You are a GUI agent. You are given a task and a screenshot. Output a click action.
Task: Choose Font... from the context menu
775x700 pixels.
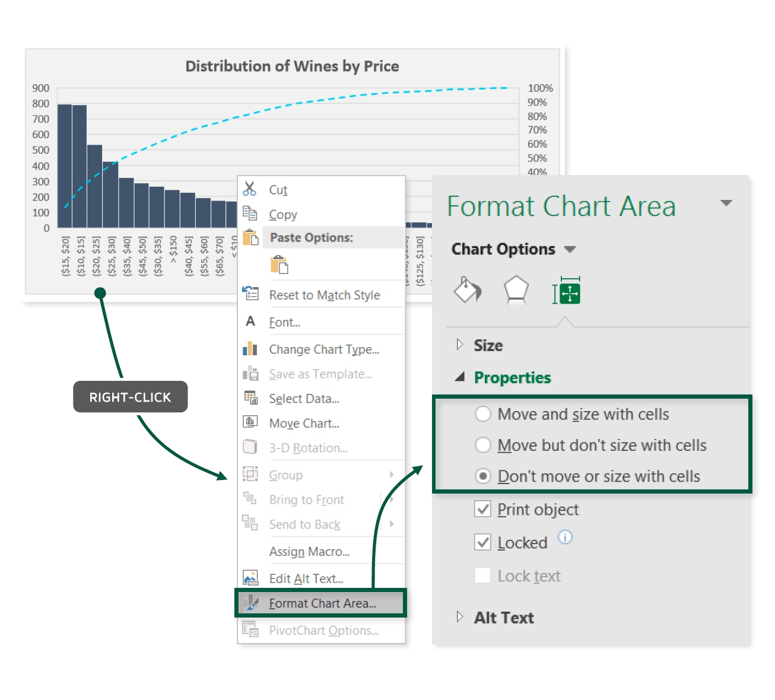click(321, 322)
